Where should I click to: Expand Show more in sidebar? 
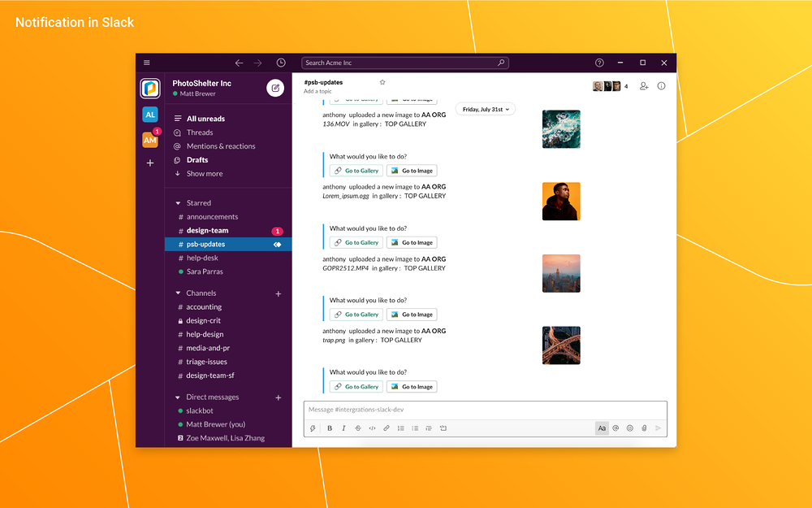point(205,174)
